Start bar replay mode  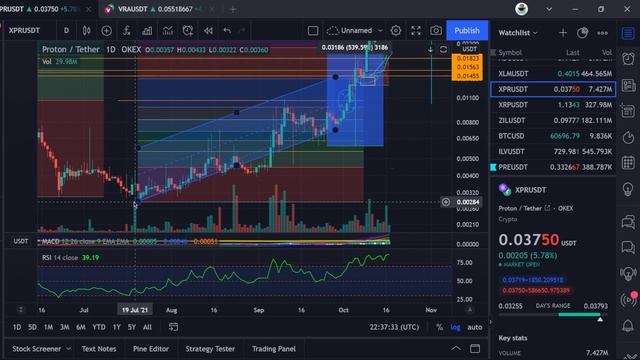208,31
